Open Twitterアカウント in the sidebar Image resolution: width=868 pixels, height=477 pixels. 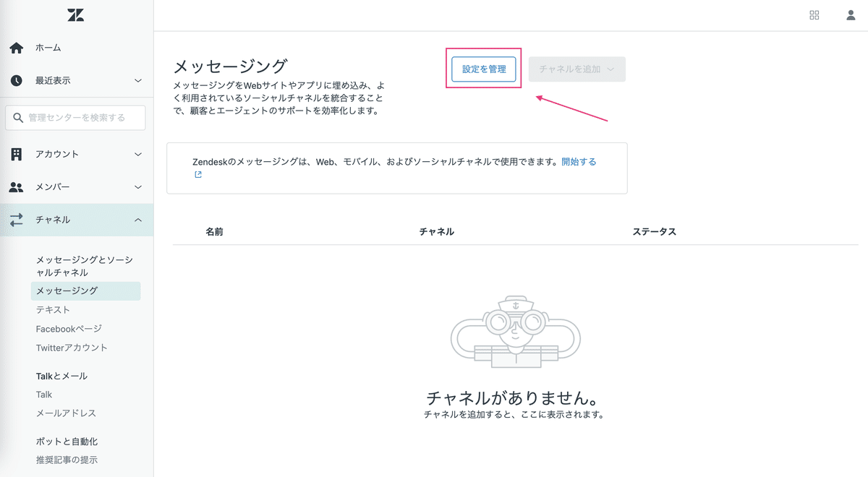click(72, 348)
